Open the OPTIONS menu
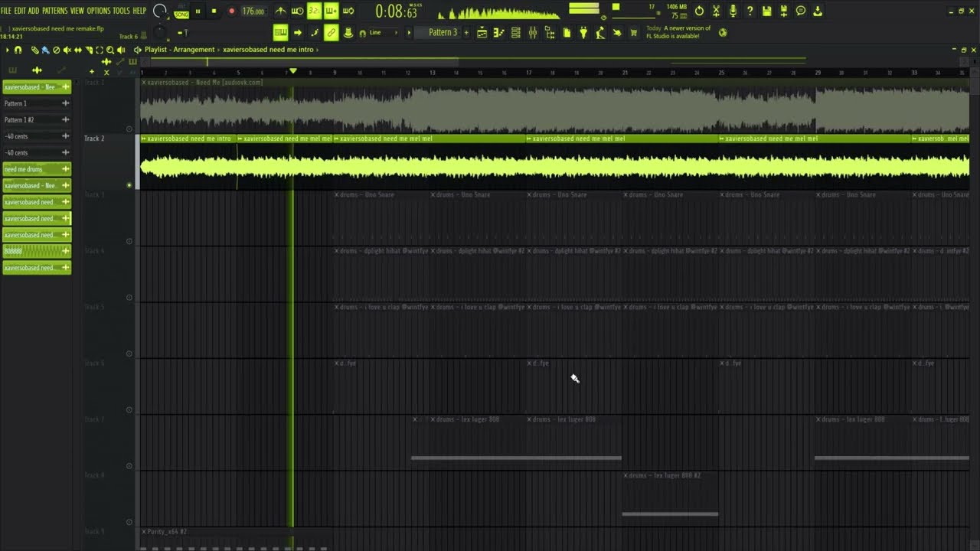The image size is (980, 551). coord(99,11)
